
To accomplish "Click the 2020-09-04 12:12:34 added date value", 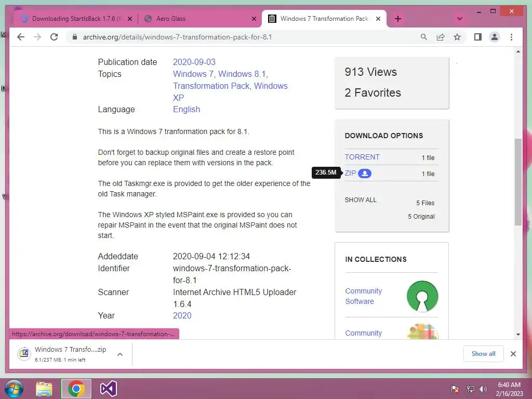I will [x=211, y=257].
